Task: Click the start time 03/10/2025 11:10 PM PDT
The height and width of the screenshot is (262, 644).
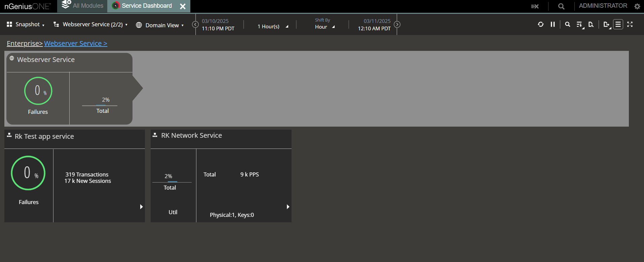Action: click(x=218, y=25)
